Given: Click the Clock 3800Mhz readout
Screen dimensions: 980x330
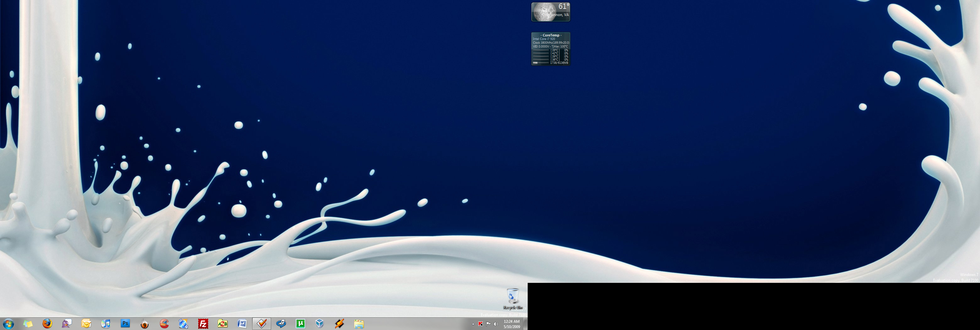Looking at the screenshot, I should pyautogui.click(x=551, y=43).
